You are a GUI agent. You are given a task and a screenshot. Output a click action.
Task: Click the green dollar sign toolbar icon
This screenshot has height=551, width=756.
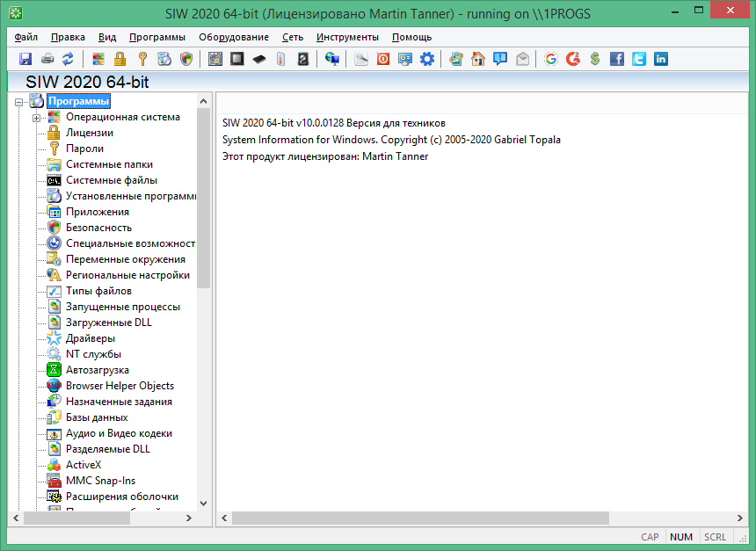(595, 59)
